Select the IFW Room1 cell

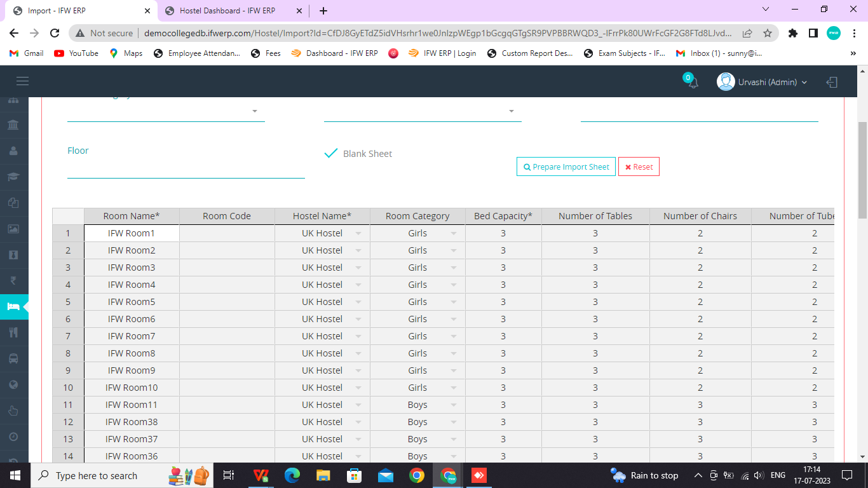click(x=132, y=233)
